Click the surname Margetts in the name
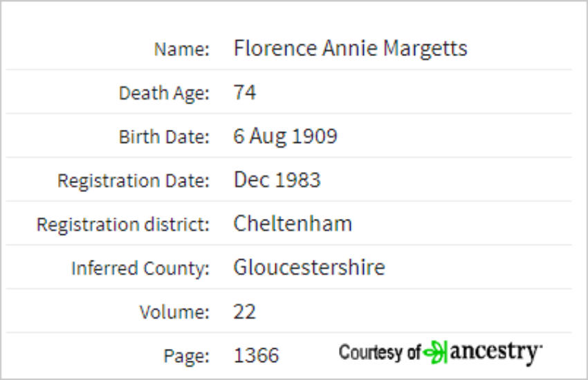588x380 pixels. 425,48
